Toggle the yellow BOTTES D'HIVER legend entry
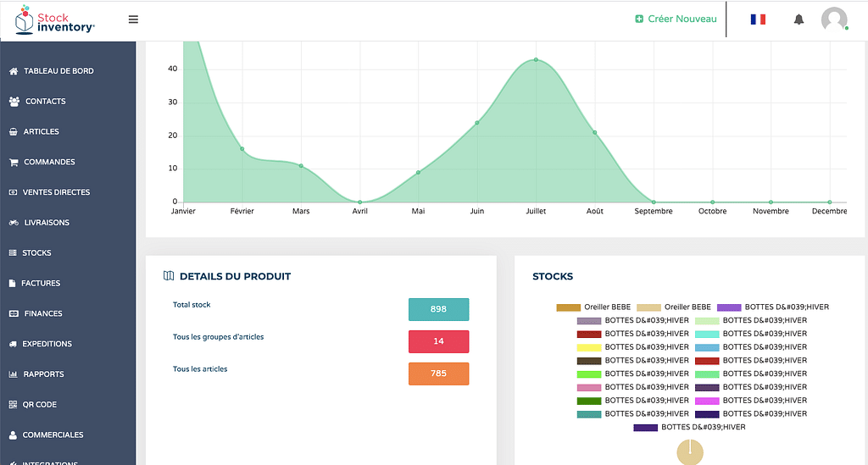Screen dimensions: 868x465 coord(589,347)
